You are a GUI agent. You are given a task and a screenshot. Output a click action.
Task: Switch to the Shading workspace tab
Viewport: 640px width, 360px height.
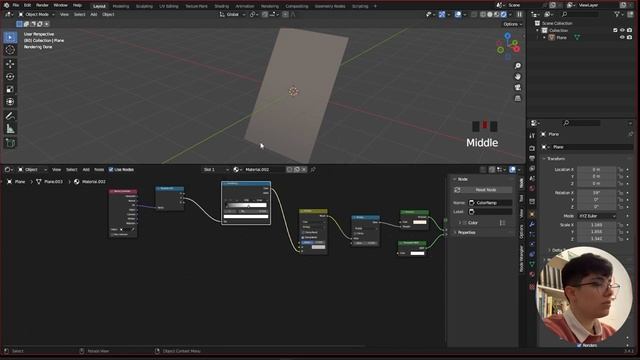pyautogui.click(x=222, y=6)
